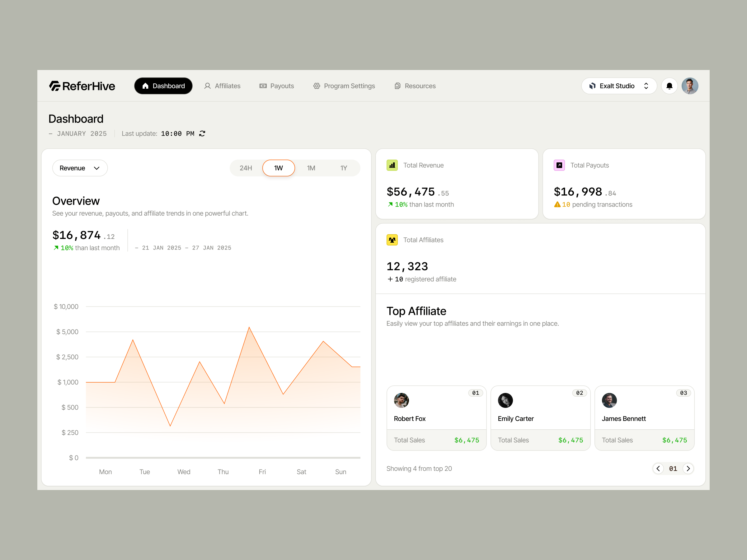Click the ReferHive logo
This screenshot has width=747, height=560.
tap(82, 86)
